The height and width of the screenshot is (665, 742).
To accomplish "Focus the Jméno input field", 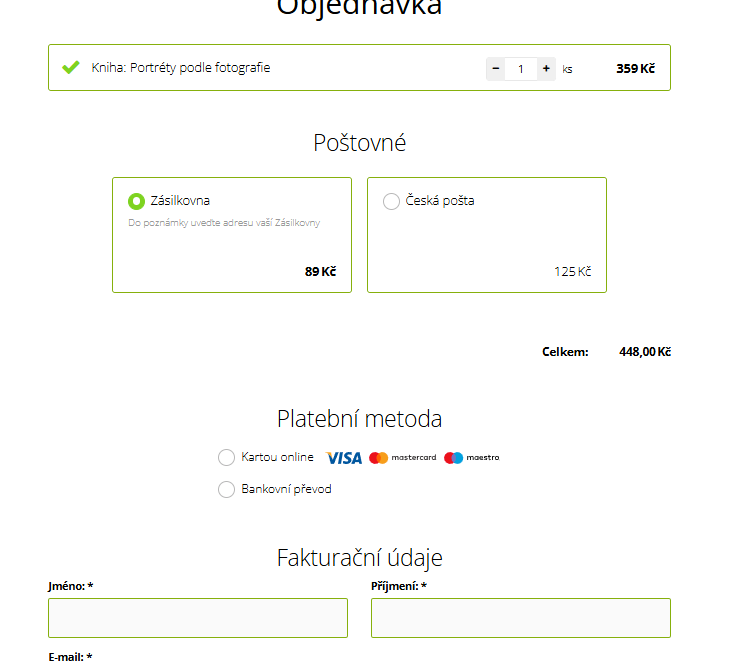I will tap(198, 618).
